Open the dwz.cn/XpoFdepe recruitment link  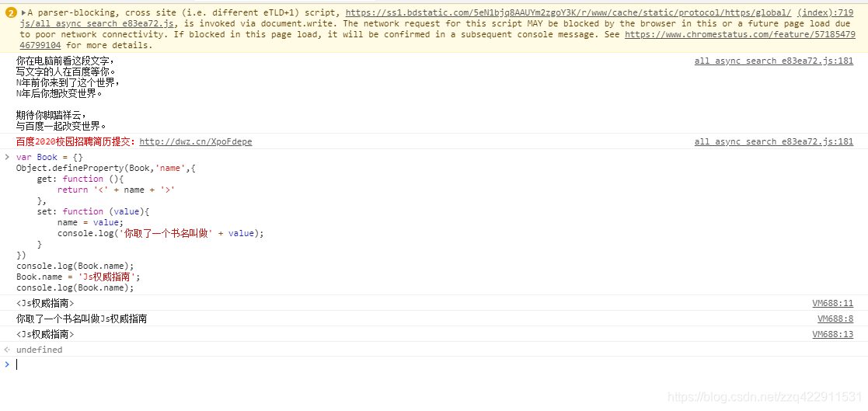(195, 141)
